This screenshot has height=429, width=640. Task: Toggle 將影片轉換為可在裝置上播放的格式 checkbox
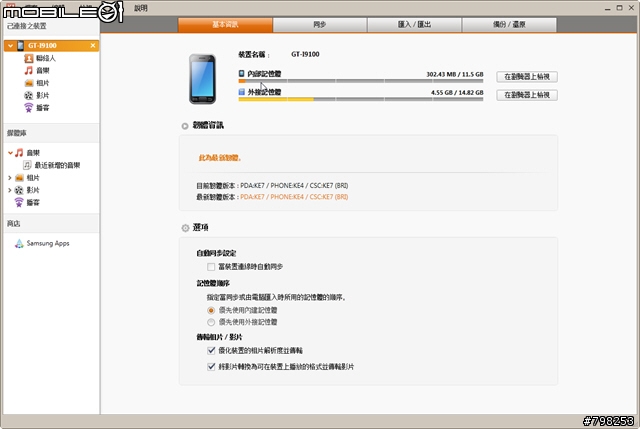click(x=211, y=367)
